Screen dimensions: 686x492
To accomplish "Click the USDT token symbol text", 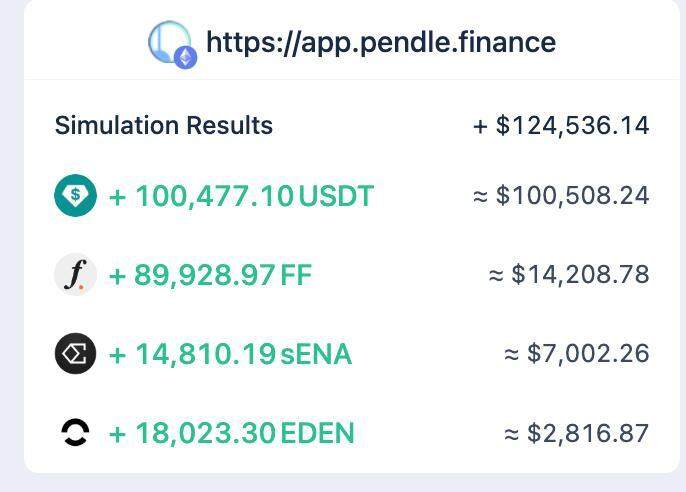I will pyautogui.click(x=336, y=195).
